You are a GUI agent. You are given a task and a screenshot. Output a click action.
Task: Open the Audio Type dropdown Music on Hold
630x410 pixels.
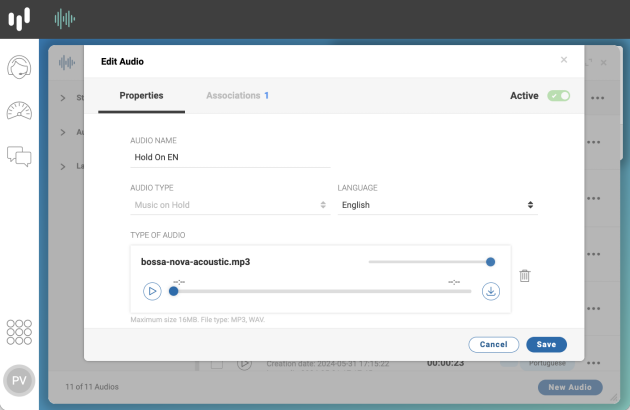coord(230,205)
